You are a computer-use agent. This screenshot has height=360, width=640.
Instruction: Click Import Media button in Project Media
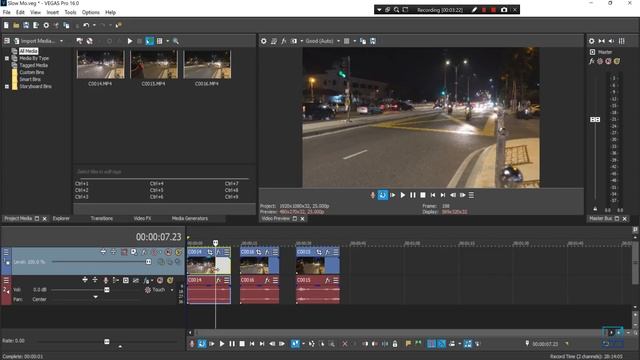(x=34, y=41)
